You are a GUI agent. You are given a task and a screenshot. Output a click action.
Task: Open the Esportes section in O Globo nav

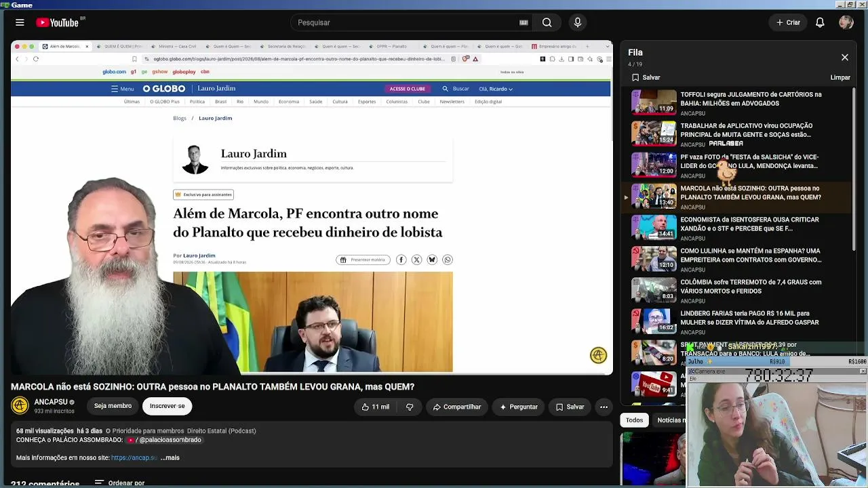(x=367, y=102)
